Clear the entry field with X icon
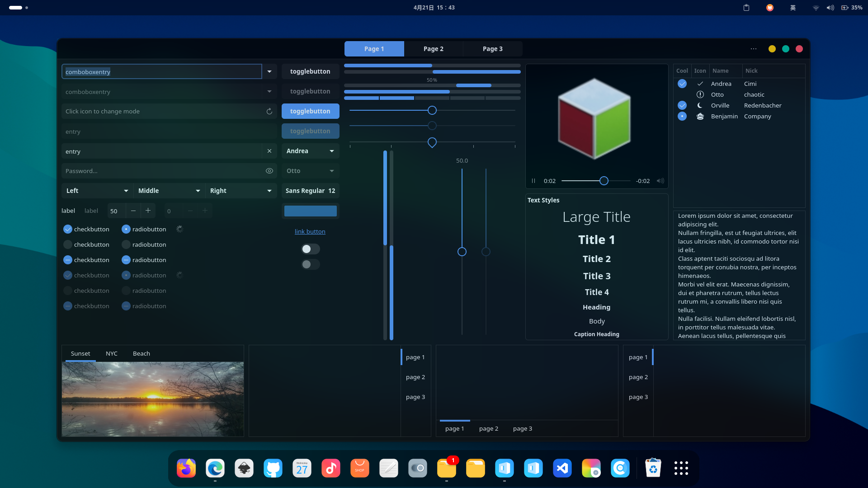868x488 pixels. click(x=269, y=151)
